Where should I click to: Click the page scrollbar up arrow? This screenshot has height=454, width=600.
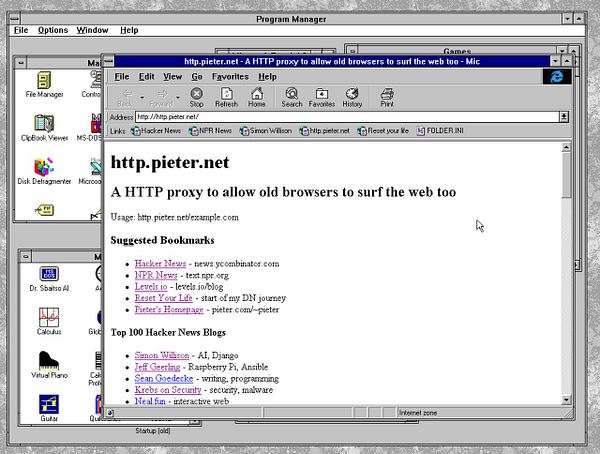[x=566, y=147]
